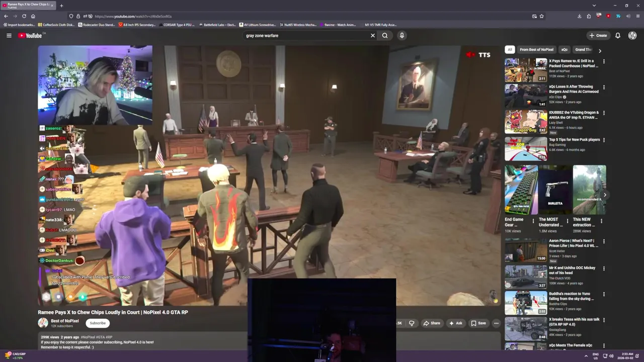
Task: Open Best of NoPixel channel avatar
Action: click(x=43, y=323)
